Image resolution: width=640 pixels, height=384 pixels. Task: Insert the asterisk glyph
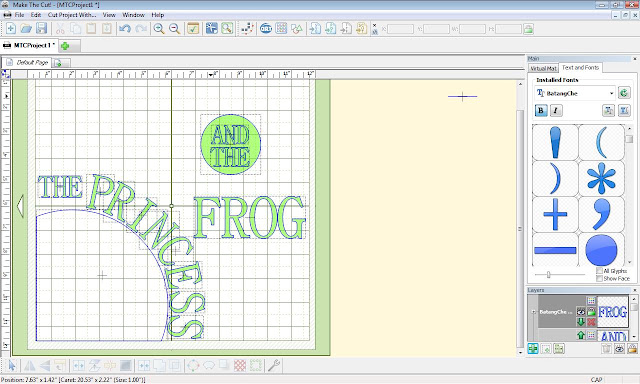click(x=601, y=178)
